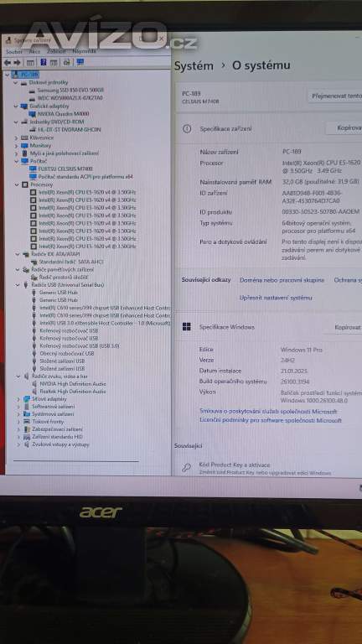Expand the Systémová zařízení category
Viewport: 362px width, 644px height.
click(x=18, y=414)
